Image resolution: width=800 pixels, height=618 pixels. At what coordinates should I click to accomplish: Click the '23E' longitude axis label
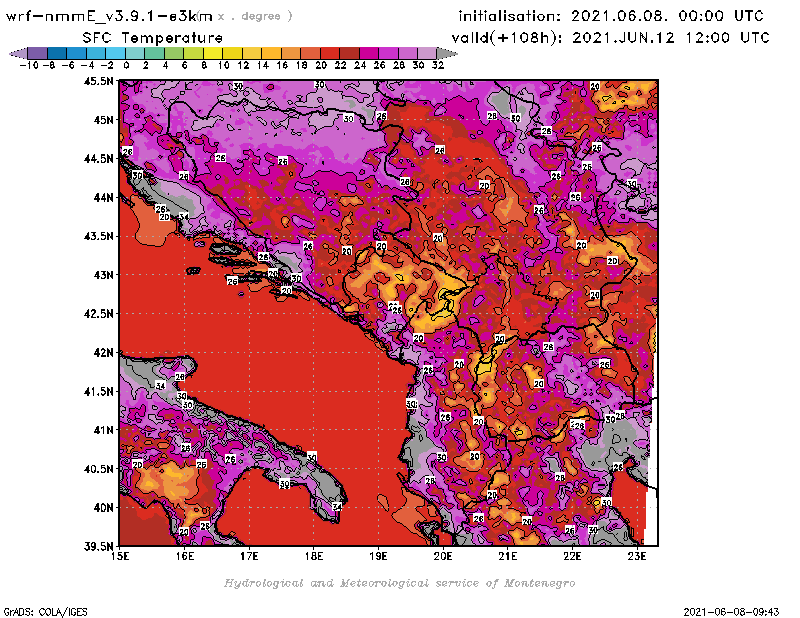(x=637, y=556)
